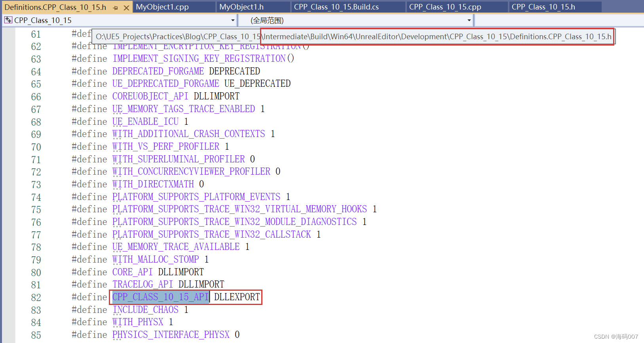The height and width of the screenshot is (343, 644).
Task: Click WITH_SUPERLUMINAL_PROFILER on line 71
Action: [x=179, y=159]
